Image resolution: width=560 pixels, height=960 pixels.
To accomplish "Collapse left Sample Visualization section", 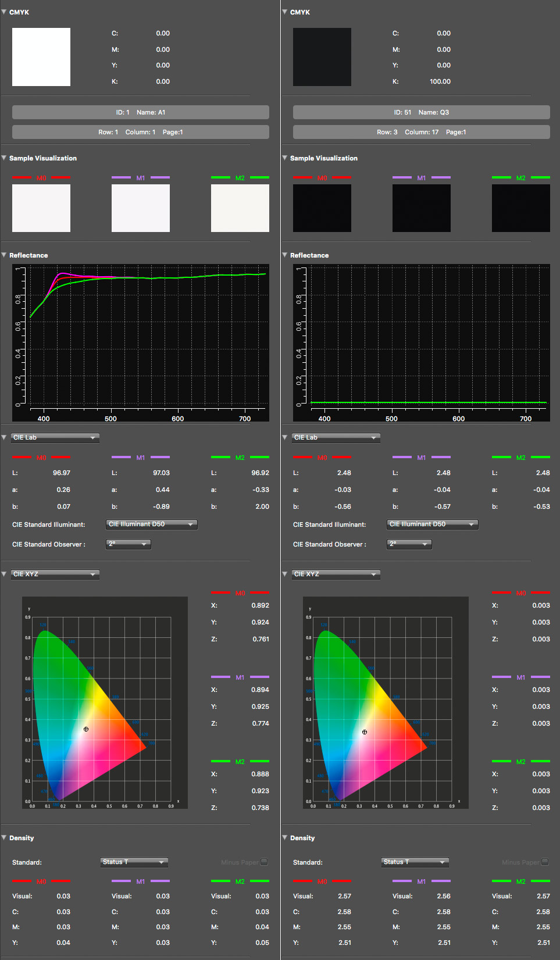I will [4, 158].
